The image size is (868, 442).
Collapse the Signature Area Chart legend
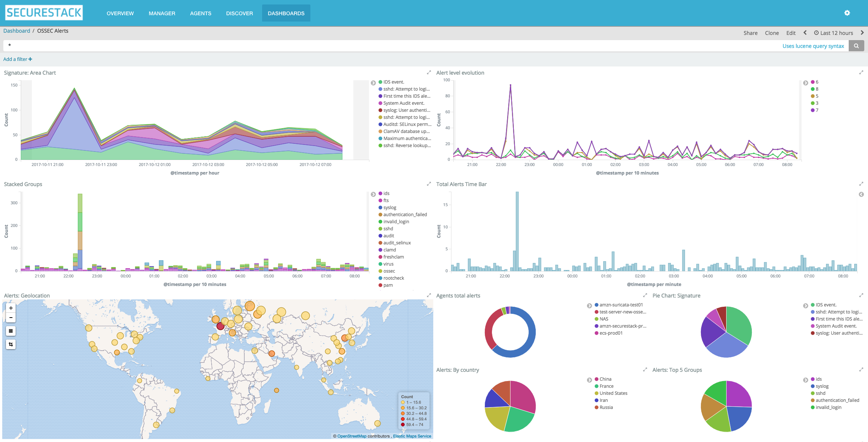(373, 82)
